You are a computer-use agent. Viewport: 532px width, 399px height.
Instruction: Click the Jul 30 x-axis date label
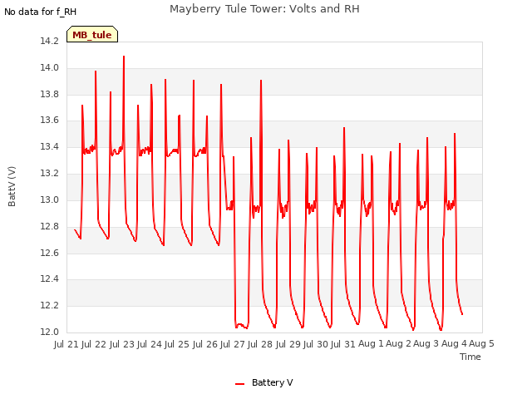click(316, 344)
